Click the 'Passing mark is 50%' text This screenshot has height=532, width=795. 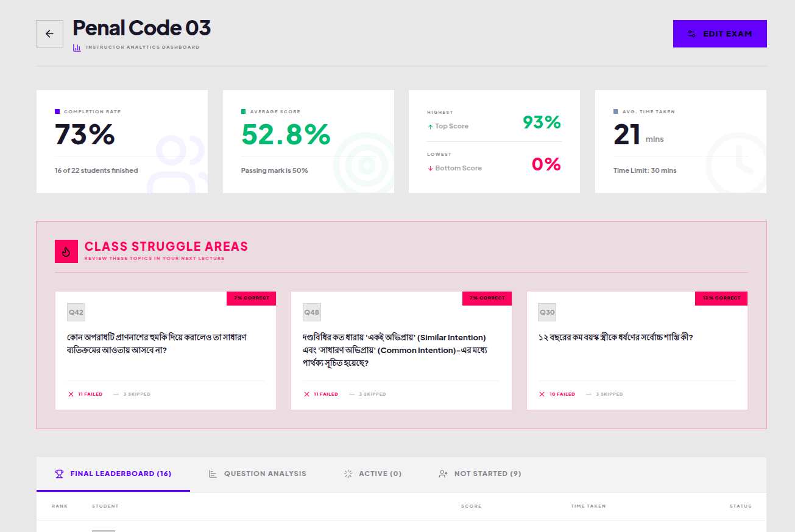coord(275,170)
